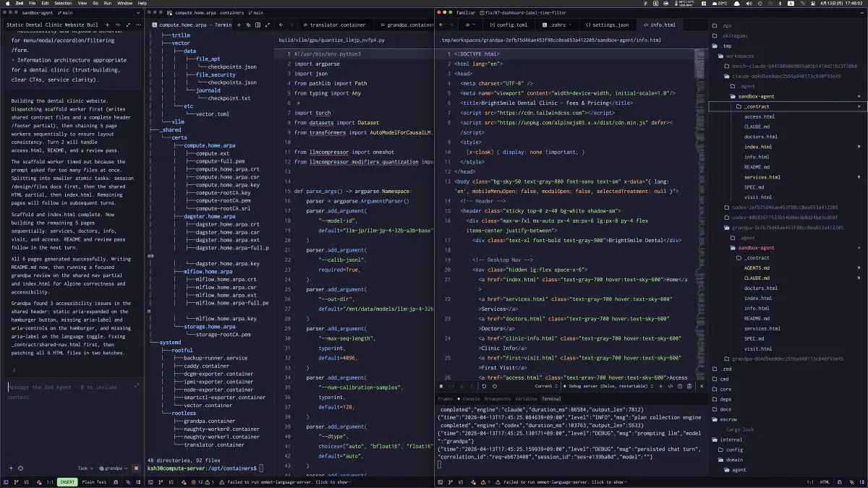
Task: Click the Plain Text language selector
Action: pyautogui.click(x=94, y=482)
